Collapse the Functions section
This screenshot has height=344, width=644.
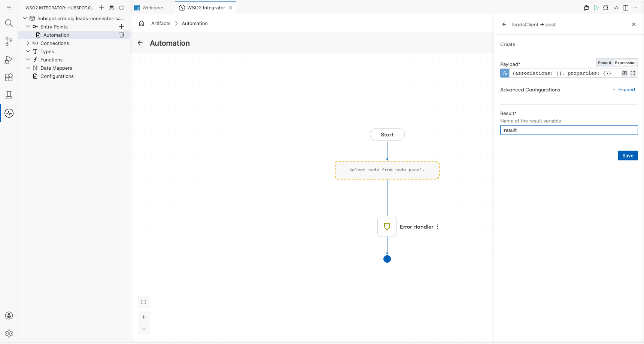pos(28,60)
